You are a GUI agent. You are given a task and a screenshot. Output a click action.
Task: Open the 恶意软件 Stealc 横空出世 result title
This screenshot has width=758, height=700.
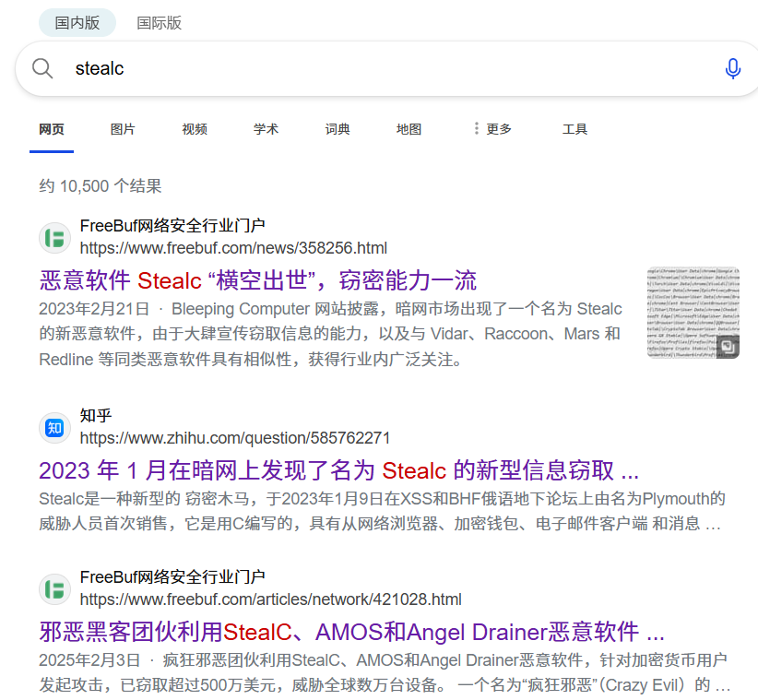[x=258, y=281]
